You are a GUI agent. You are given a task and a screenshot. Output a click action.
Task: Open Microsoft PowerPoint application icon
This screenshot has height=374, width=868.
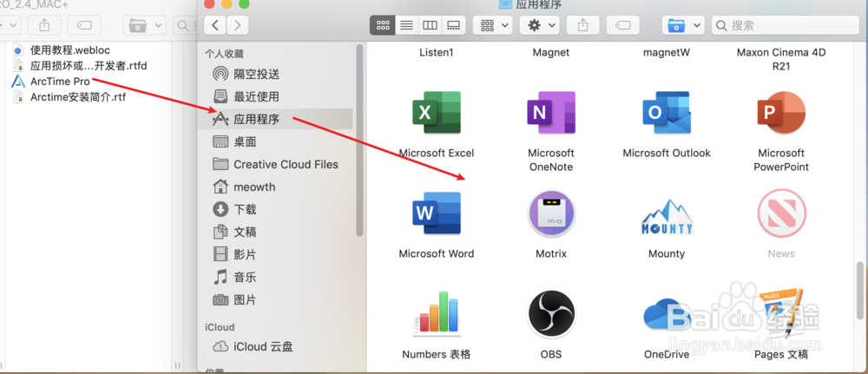coord(781,112)
